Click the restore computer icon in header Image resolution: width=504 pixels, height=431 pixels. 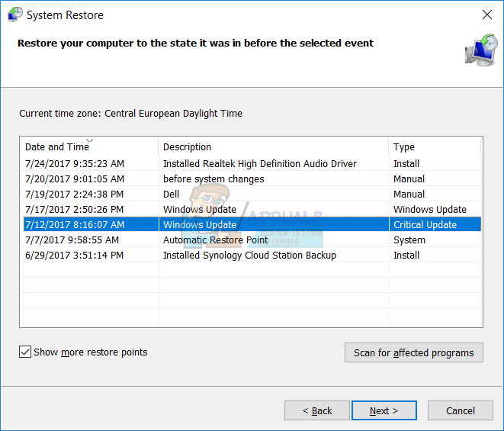pos(480,50)
